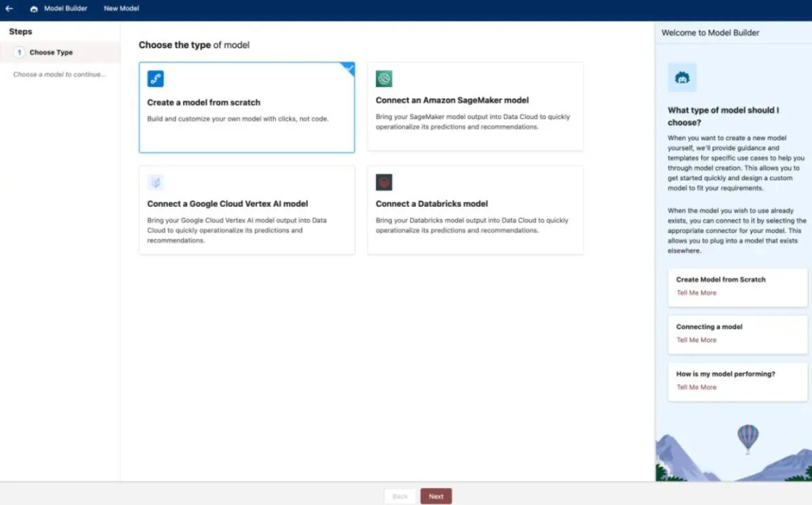Select Connect an Amazon SageMaker model card
This screenshot has width=812, height=505.
pyautogui.click(x=475, y=107)
